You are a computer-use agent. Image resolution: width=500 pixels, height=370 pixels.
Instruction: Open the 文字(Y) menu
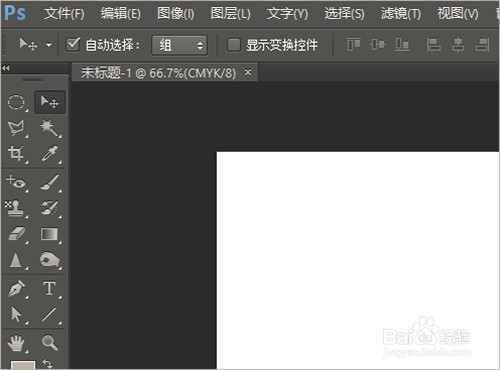click(287, 14)
